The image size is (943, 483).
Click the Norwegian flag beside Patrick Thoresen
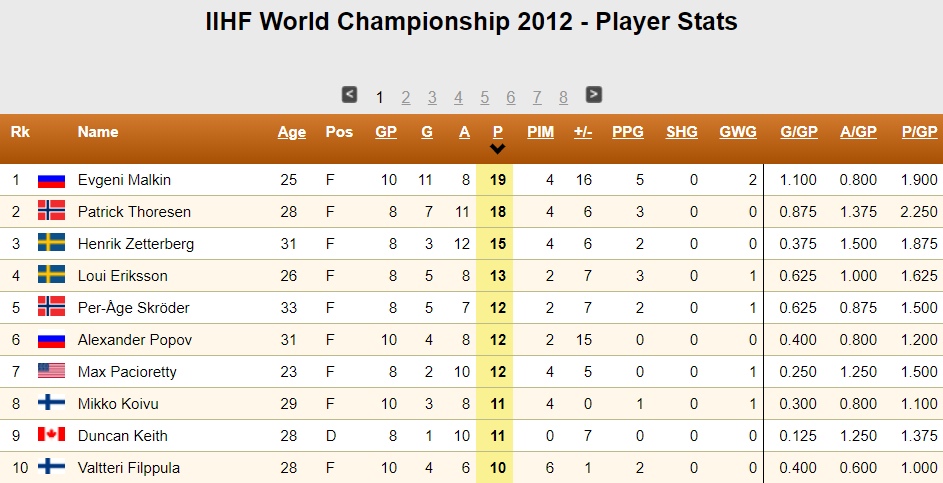click(51, 211)
